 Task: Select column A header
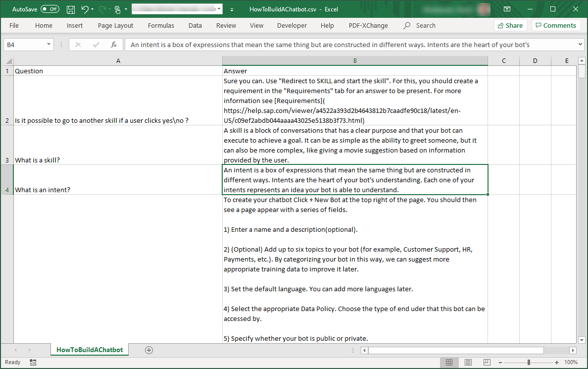click(118, 61)
